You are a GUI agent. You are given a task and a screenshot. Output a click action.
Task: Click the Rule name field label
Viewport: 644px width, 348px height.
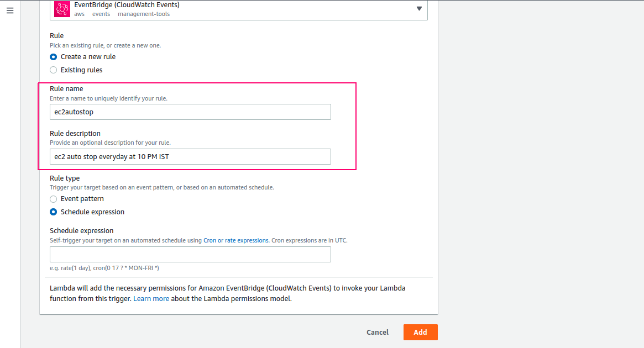pos(66,88)
